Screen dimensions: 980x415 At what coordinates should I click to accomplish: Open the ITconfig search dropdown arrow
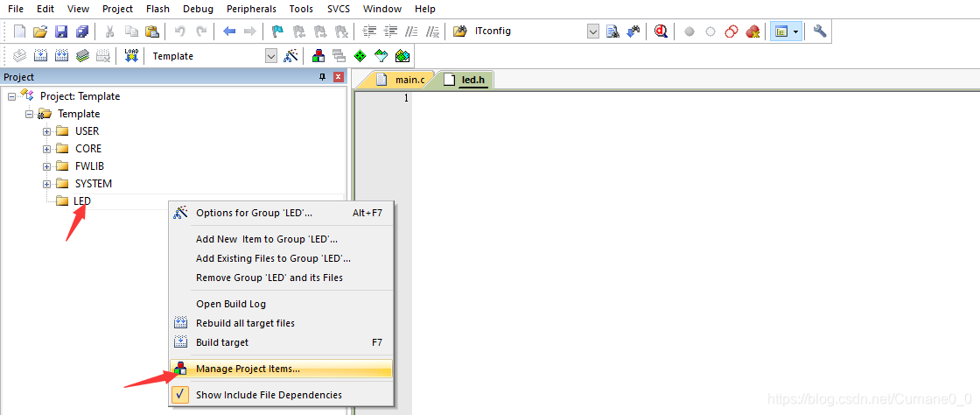click(593, 32)
